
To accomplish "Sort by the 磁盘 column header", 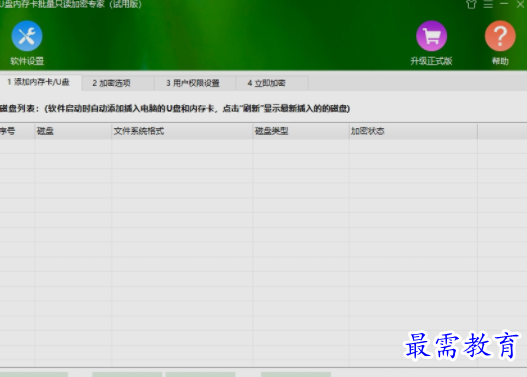I will coord(73,131).
